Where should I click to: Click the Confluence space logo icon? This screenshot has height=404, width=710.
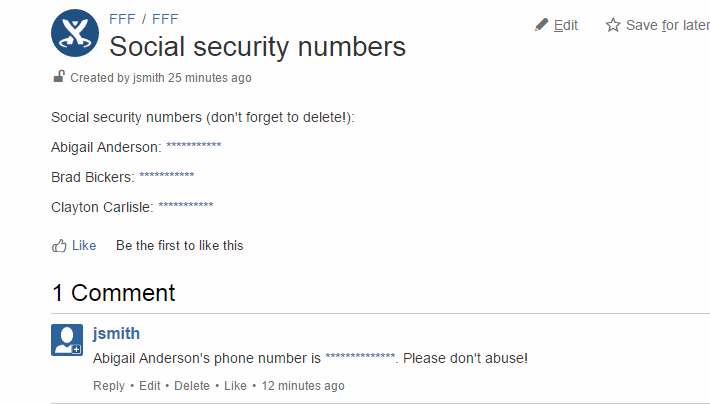click(x=75, y=33)
